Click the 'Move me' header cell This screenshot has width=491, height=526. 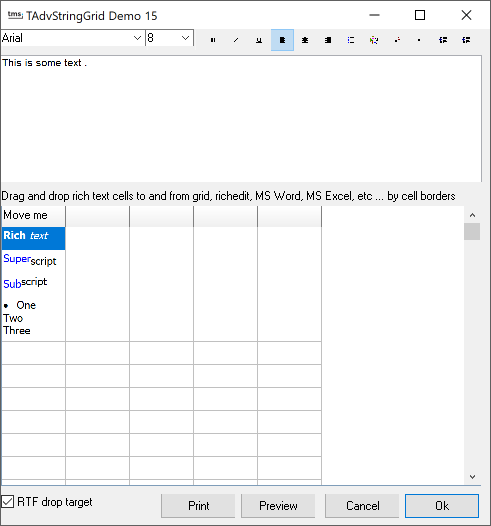(34, 216)
